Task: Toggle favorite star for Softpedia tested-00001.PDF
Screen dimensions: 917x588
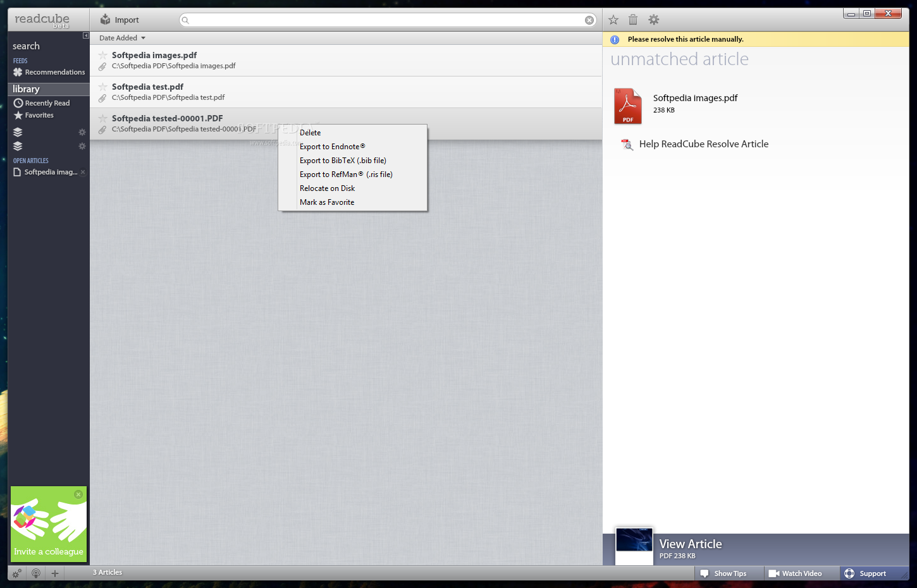Action: 102,118
